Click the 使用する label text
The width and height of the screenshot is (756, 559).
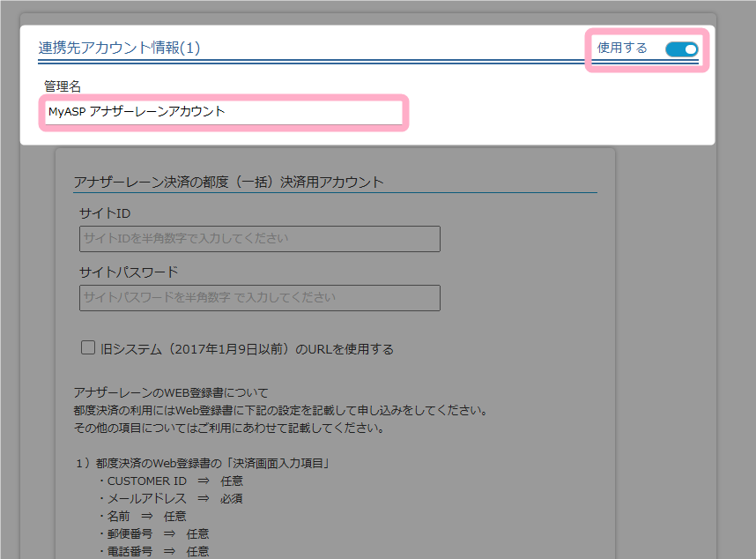tap(622, 48)
